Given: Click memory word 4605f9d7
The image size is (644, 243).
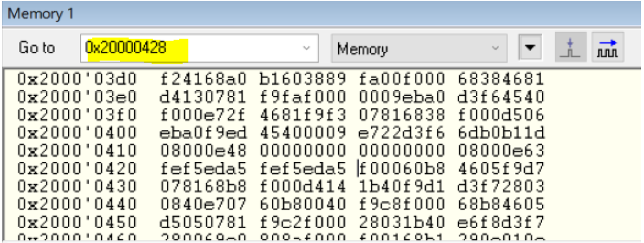Looking at the screenshot, I should coord(501,169).
